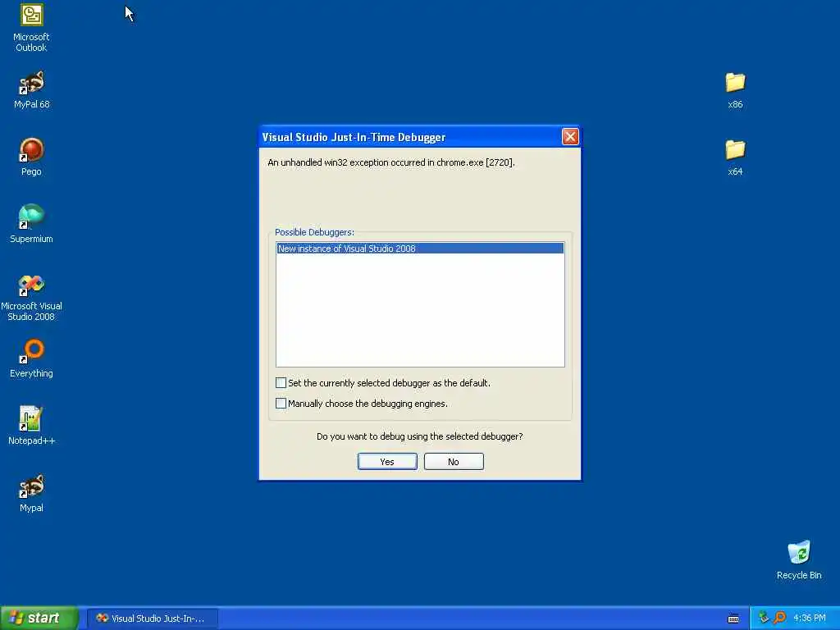Click Yes to debug
Viewport: 840px width, 630px height.
387,462
